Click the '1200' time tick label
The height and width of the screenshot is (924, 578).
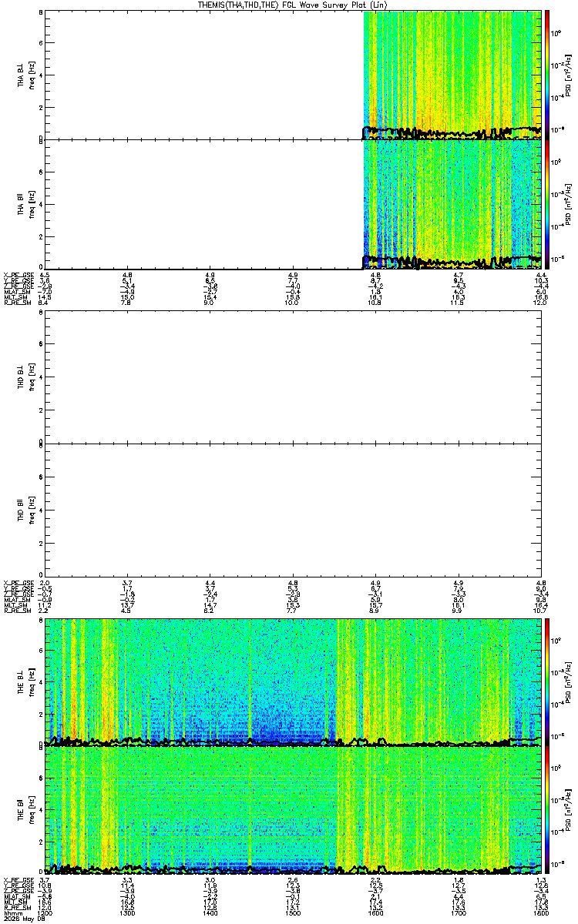pos(45,912)
